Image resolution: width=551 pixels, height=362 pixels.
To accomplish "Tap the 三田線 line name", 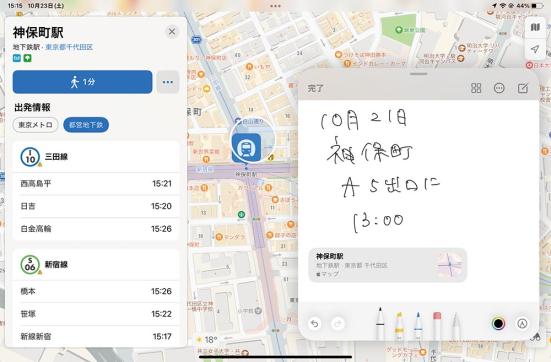I will pos(56,157).
